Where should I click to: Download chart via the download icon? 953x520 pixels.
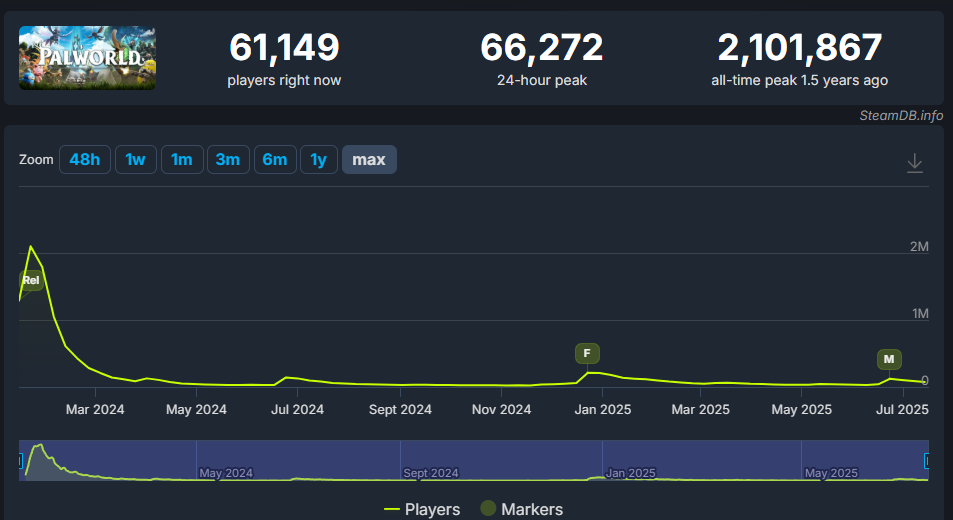pyautogui.click(x=915, y=163)
